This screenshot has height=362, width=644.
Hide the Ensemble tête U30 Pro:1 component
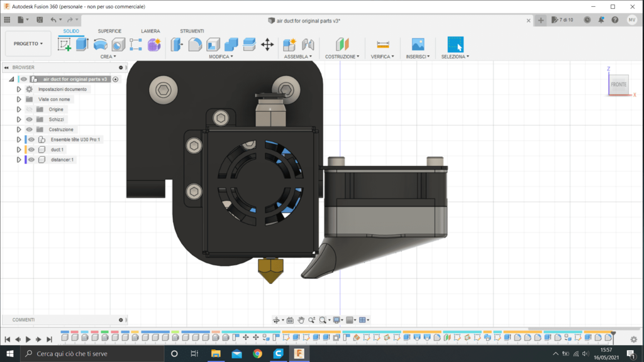coord(31,140)
